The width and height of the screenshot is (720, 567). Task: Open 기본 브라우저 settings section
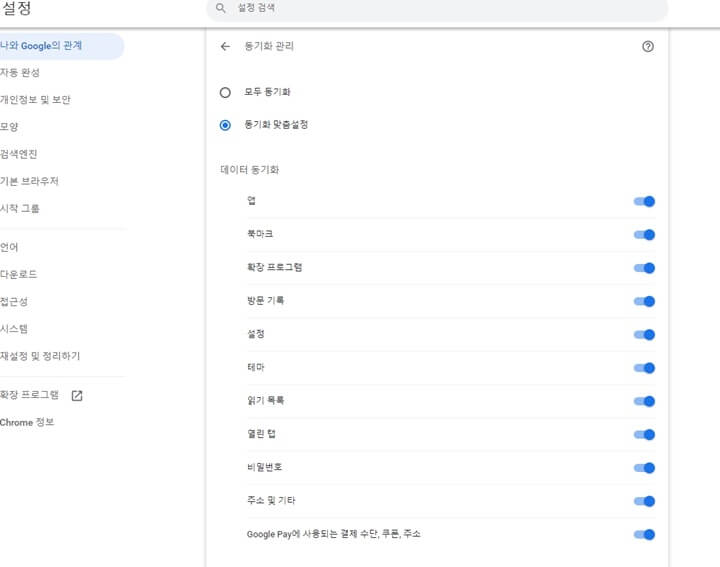29,181
